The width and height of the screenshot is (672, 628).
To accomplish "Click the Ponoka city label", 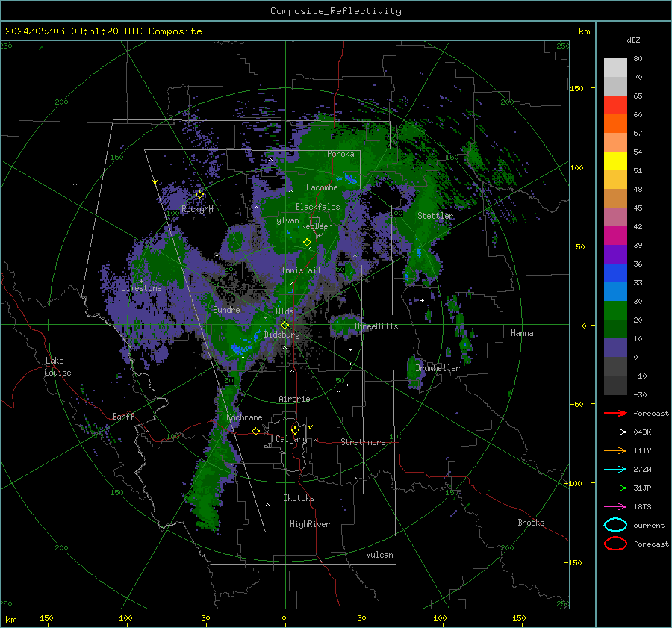I will (x=340, y=154).
